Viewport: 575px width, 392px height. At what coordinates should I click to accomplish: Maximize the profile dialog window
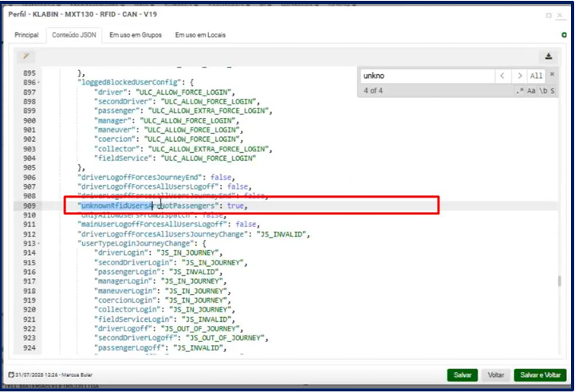(548, 14)
